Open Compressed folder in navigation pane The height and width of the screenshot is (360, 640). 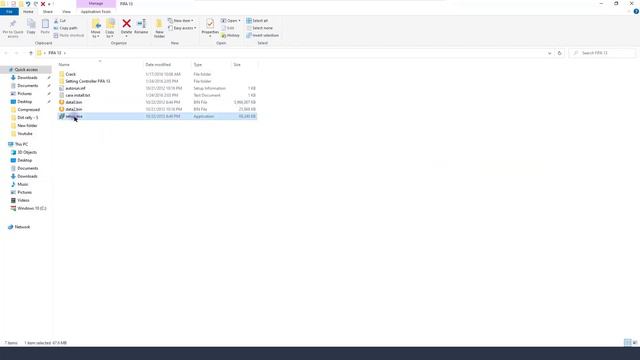pyautogui.click(x=28, y=110)
